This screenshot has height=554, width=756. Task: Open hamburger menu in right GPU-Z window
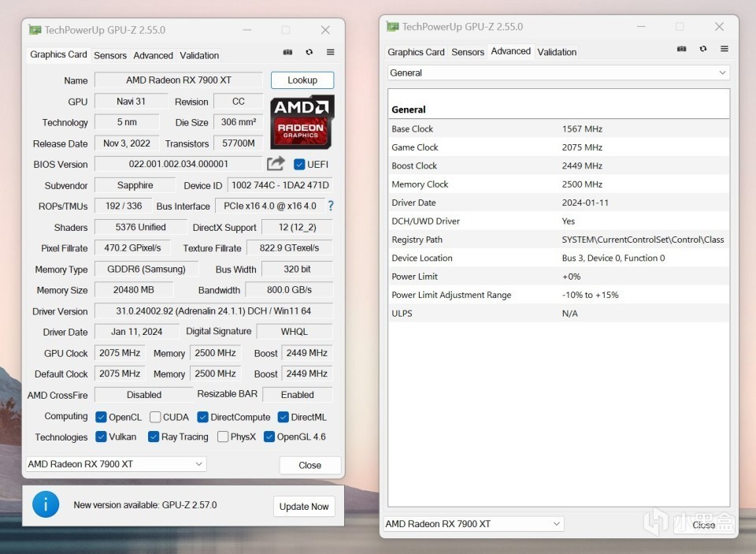pyautogui.click(x=724, y=49)
